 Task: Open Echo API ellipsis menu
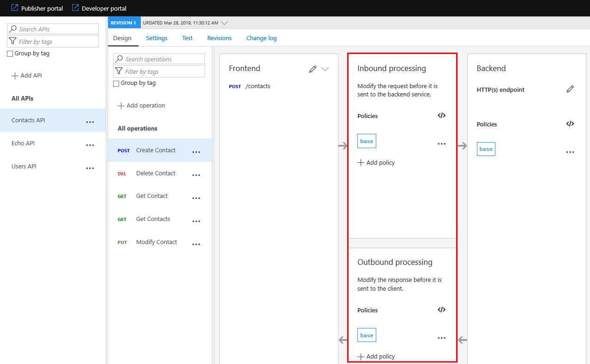pos(90,145)
